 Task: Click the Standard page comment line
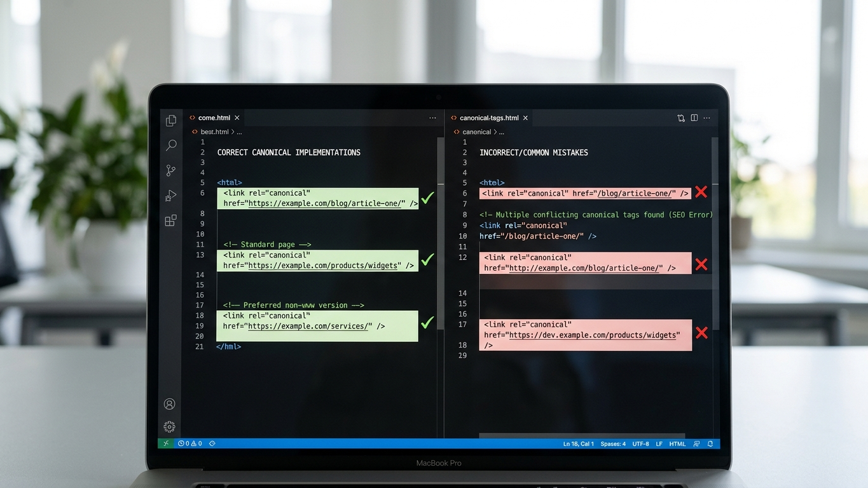pyautogui.click(x=267, y=245)
